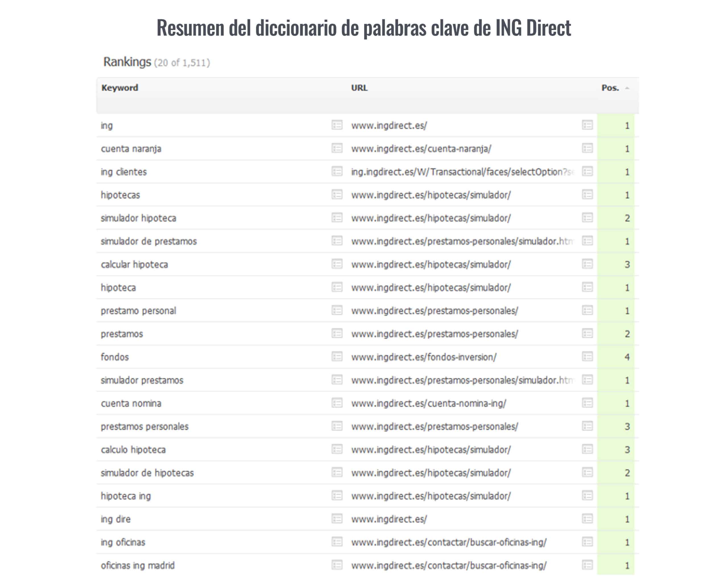Click list icon beside 'ing oficinas' keyword
This screenshot has width=728, height=577.
tap(337, 541)
